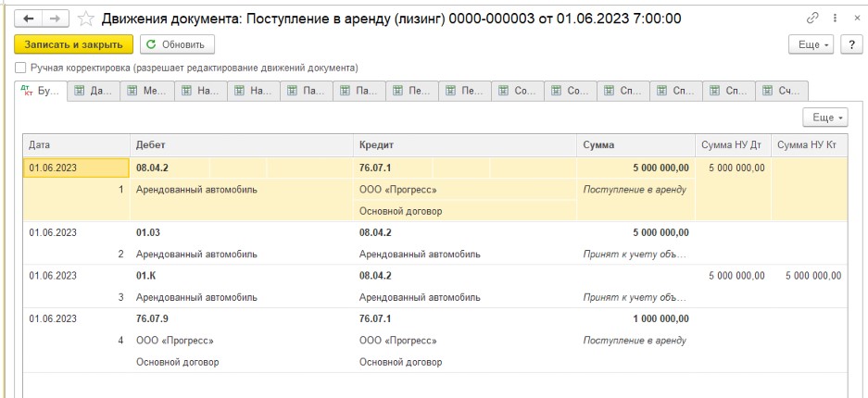This screenshot has width=868, height=398.
Task: Click the Сумма column header
Action: click(x=636, y=144)
